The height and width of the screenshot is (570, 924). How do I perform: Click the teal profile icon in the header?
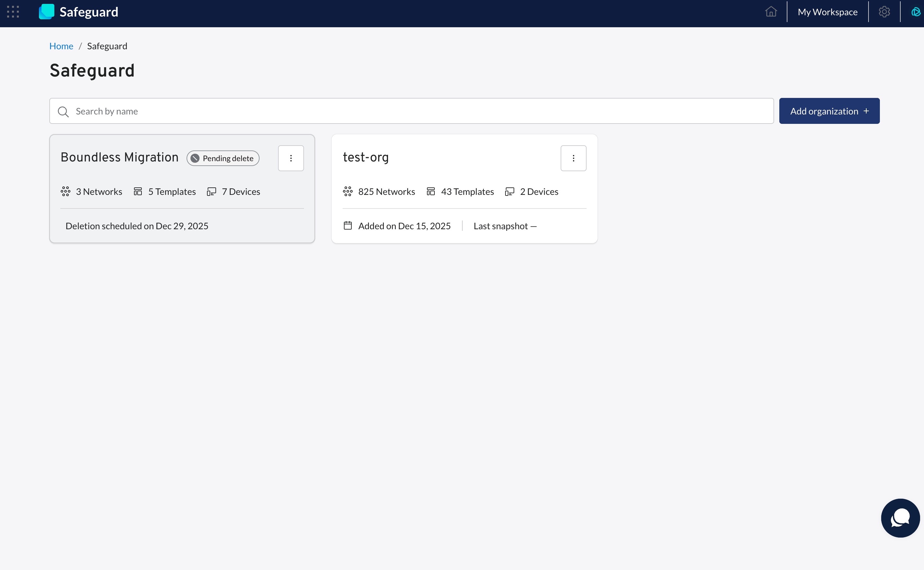916,12
